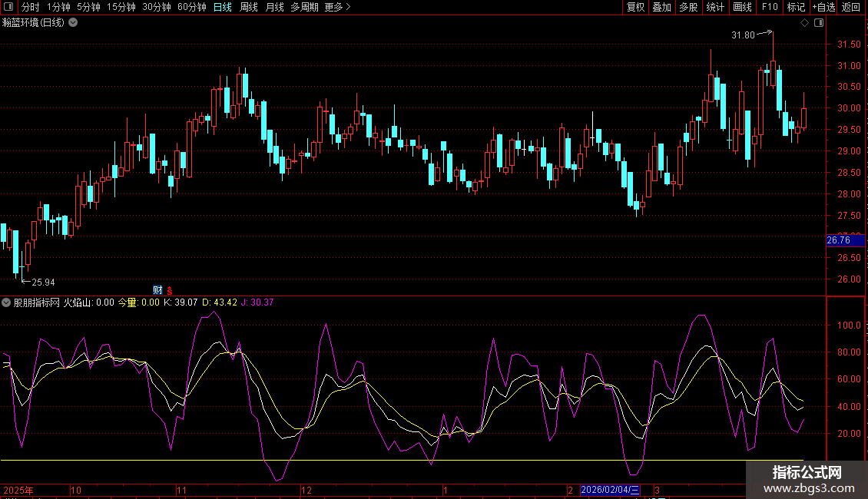Viewport: 868px width, 499px height.
Task: Open the 画线 drawing tools
Action: 742,7
